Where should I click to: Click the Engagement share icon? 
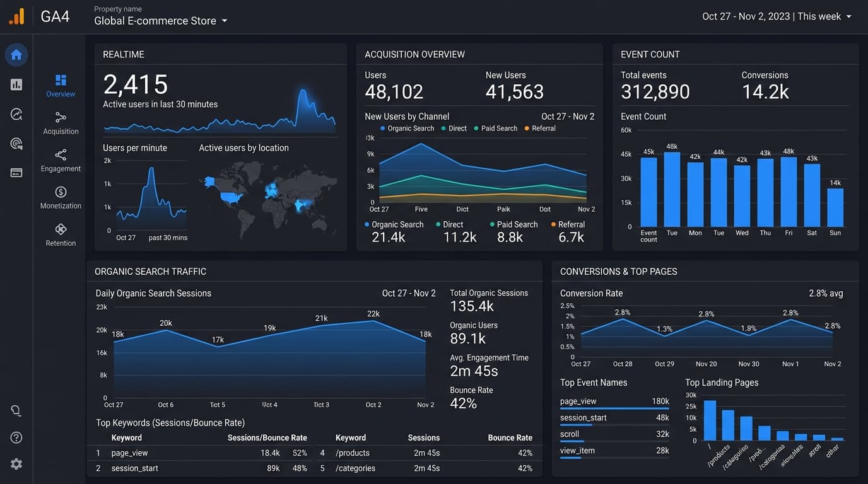61,154
